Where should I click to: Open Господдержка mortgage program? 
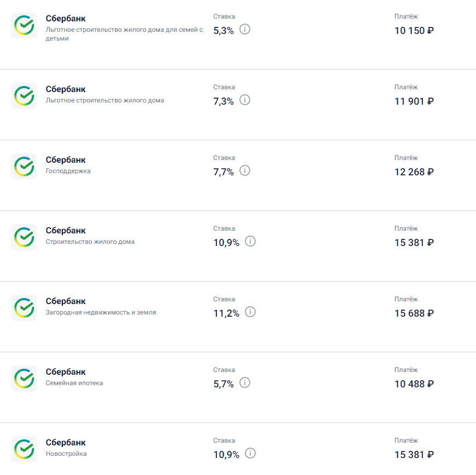click(x=68, y=171)
